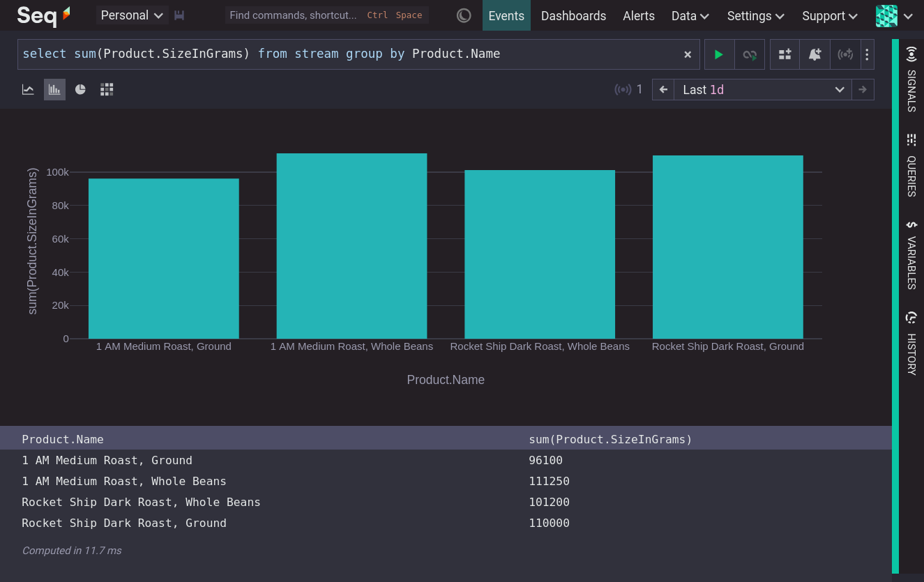Click the create alert bell icon
The image size is (924, 582).
815,54
